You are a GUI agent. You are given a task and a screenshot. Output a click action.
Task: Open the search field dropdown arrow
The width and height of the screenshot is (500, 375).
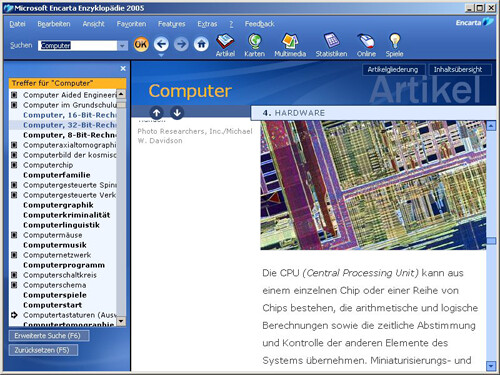pyautogui.click(x=122, y=45)
